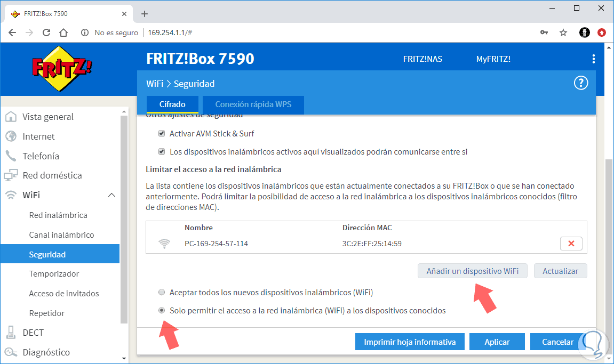Click Imprimir hoja informativa button
The width and height of the screenshot is (614, 364).
[x=410, y=342]
